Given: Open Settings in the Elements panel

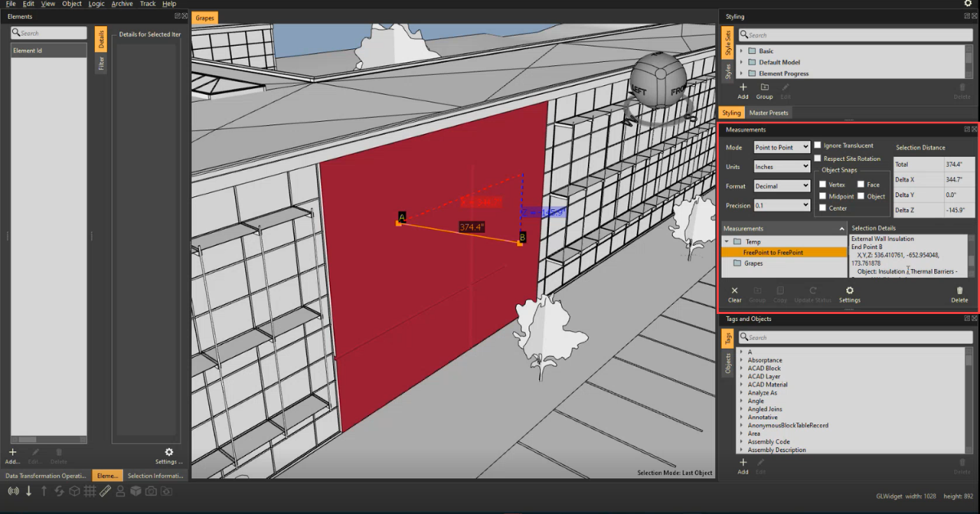Looking at the screenshot, I should (169, 455).
